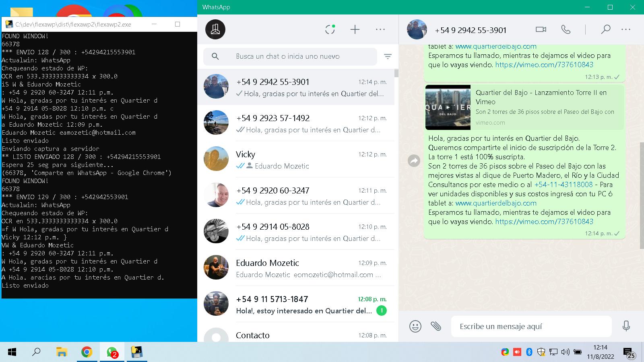Screen dimensions: 644x362
Task: Click Vicky's profile picture
Action: tap(216, 158)
